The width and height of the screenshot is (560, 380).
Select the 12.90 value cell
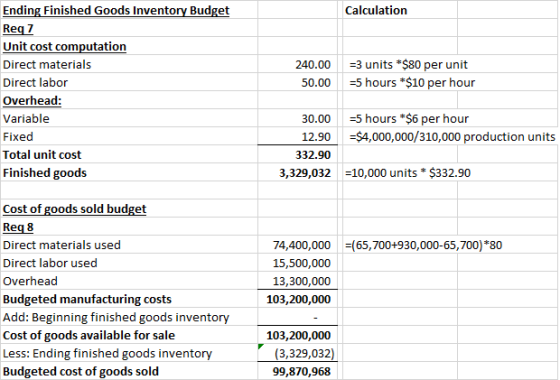tap(298, 136)
